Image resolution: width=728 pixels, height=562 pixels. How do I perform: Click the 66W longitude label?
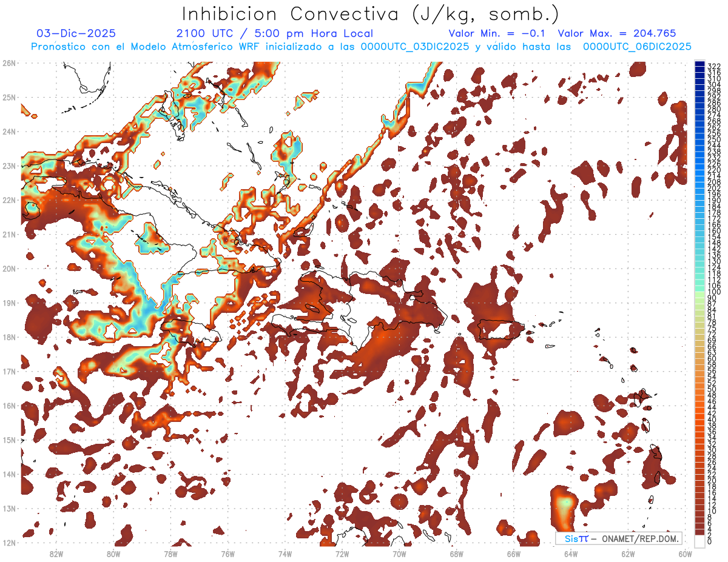514,554
